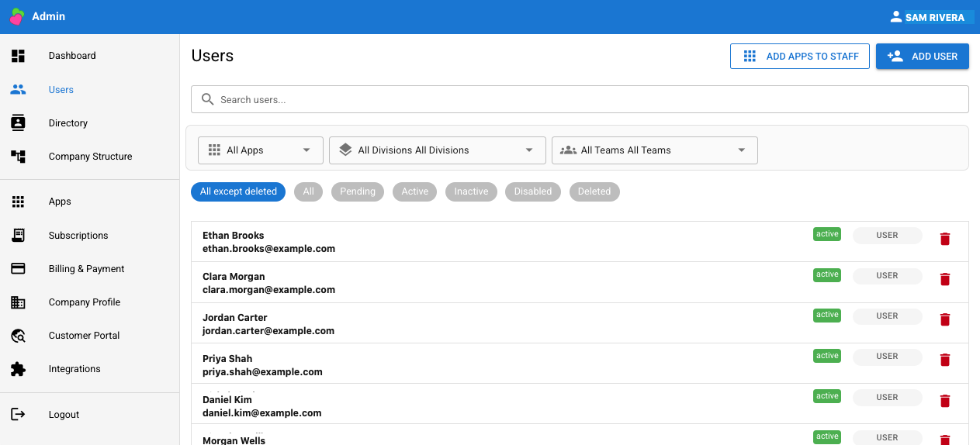Image resolution: width=980 pixels, height=445 pixels.
Task: Click the Directory contact card icon
Action: click(18, 122)
